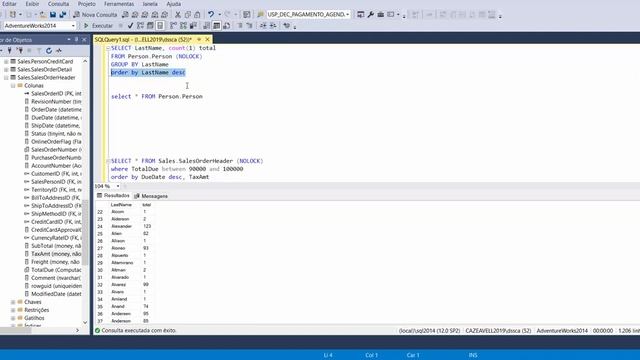Click the total column header in results

147,204
